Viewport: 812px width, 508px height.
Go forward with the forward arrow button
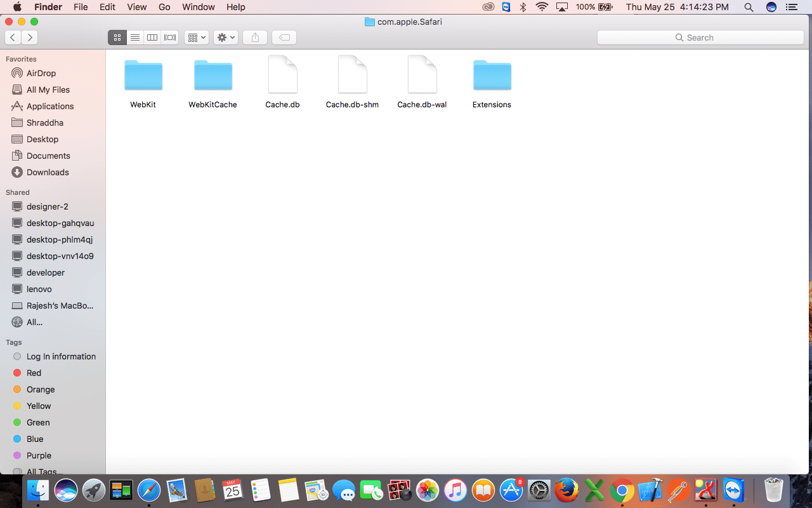tap(29, 37)
